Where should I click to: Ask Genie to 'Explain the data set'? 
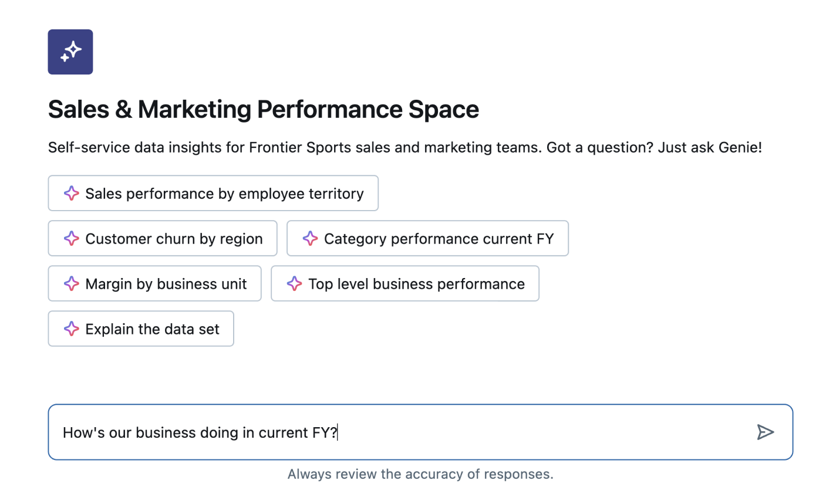(152, 329)
